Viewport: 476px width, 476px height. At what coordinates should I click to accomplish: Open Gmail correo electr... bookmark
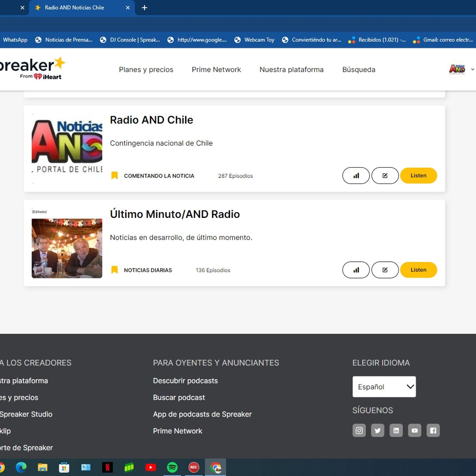pyautogui.click(x=443, y=40)
